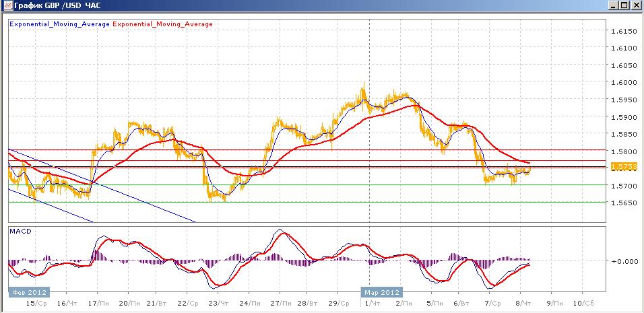
Task: Click the 10/Сб date label
Action: click(583, 304)
